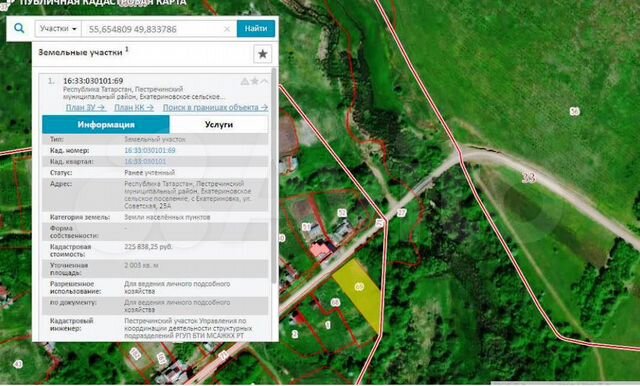
Task: Click the magnifying glass search icon
Action: 19,28
